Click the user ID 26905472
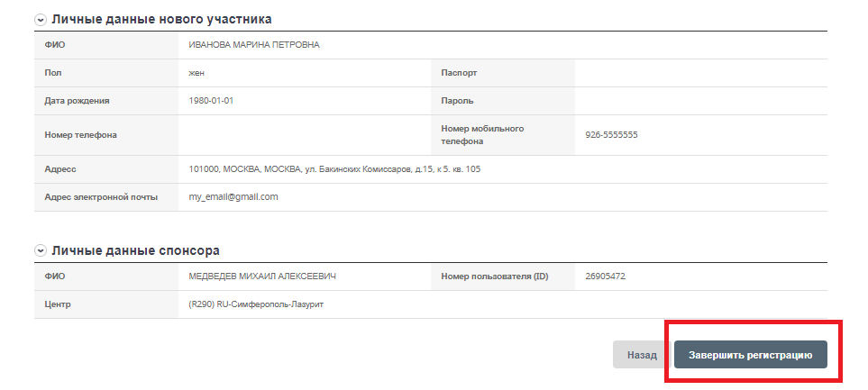 [605, 277]
